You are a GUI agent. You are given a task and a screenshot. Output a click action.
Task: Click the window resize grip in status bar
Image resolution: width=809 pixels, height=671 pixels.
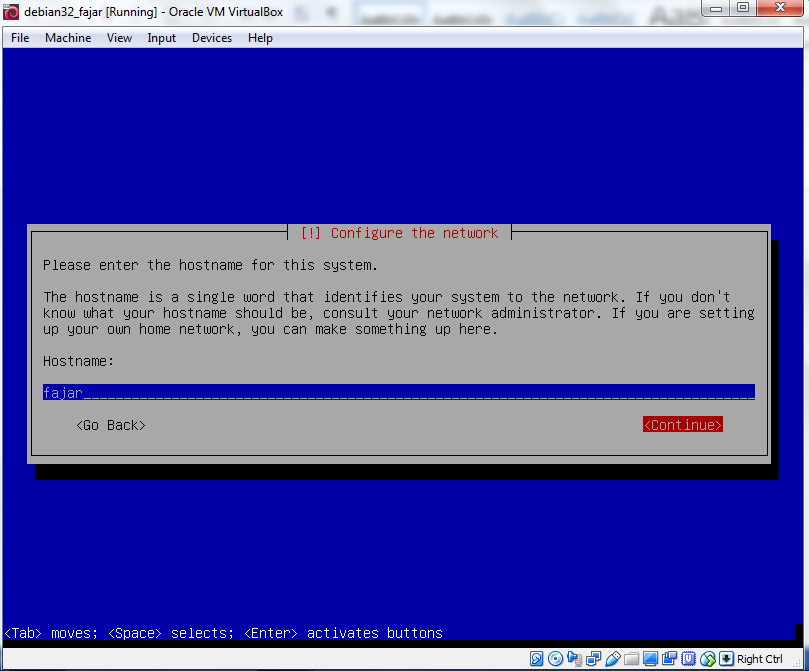tap(798, 662)
